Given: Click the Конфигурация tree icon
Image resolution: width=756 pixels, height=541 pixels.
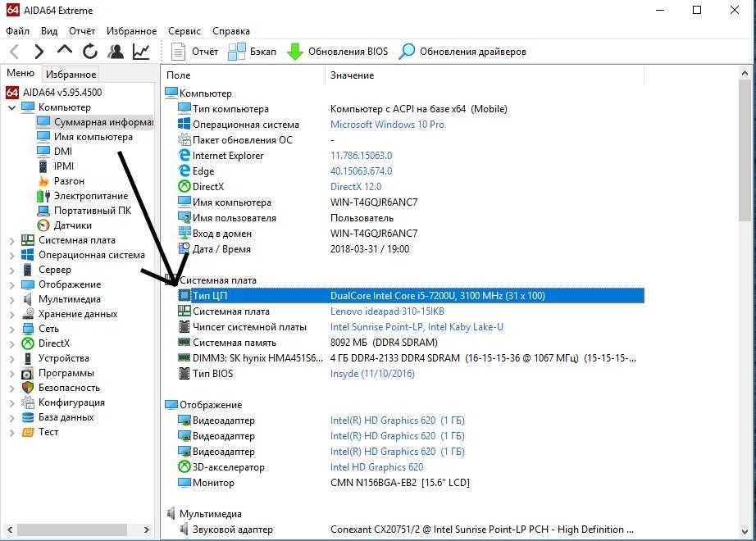Looking at the screenshot, I should tap(28, 402).
